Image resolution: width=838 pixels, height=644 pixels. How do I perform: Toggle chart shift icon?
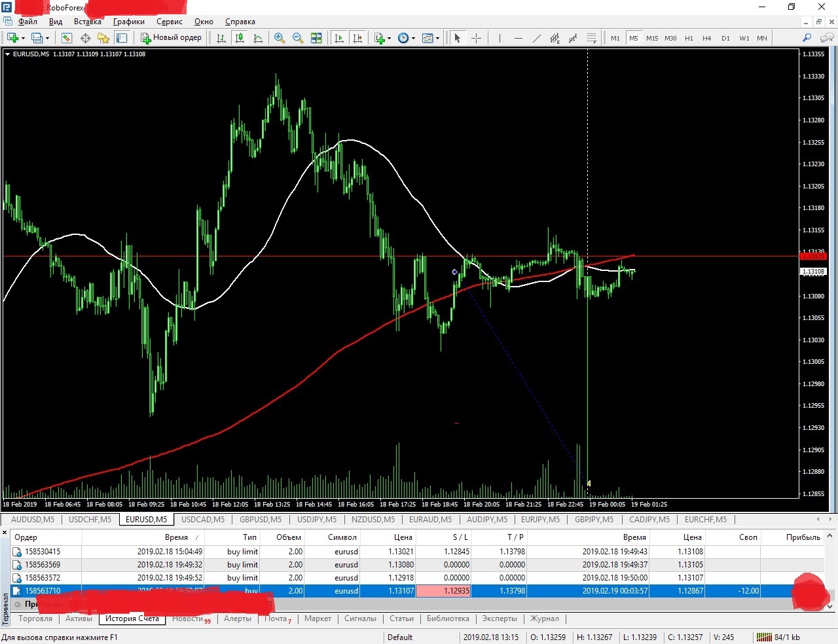[357, 38]
